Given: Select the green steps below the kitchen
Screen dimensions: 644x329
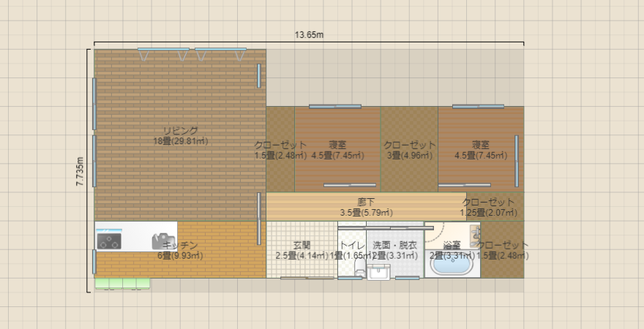Looking at the screenshot, I should [122, 283].
